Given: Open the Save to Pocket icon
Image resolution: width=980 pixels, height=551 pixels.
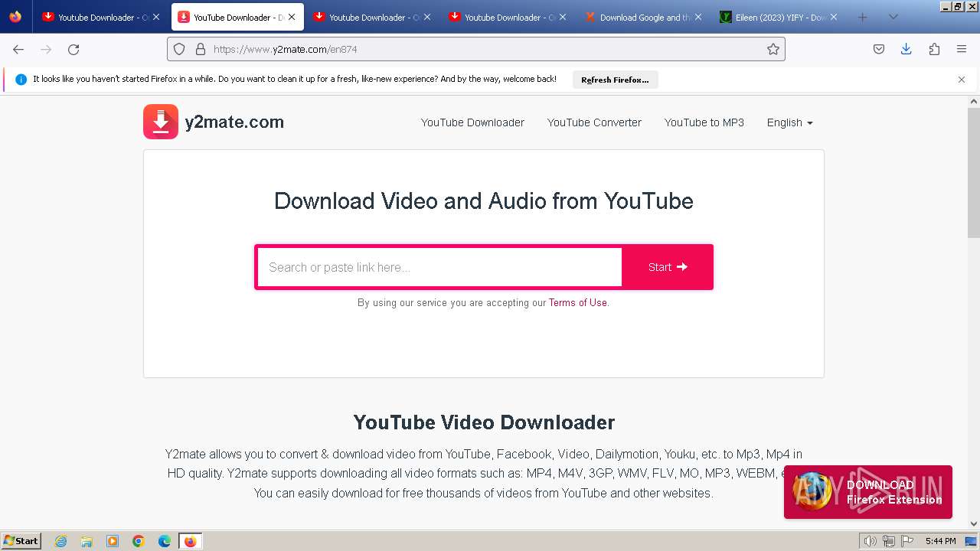Looking at the screenshot, I should coord(879,49).
